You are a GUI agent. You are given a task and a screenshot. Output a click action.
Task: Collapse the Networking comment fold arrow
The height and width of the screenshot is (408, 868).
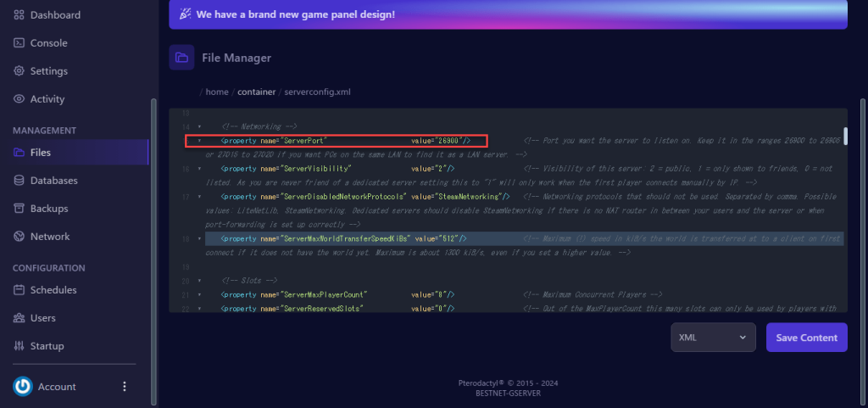point(199,126)
